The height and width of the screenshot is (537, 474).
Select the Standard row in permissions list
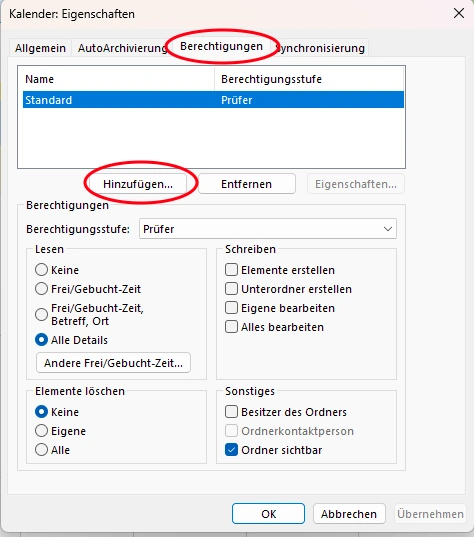tap(213, 100)
